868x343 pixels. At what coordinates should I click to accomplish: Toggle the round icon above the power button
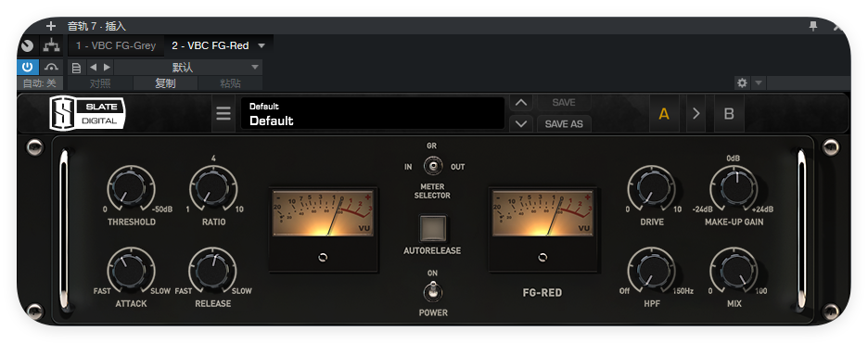pos(27,45)
